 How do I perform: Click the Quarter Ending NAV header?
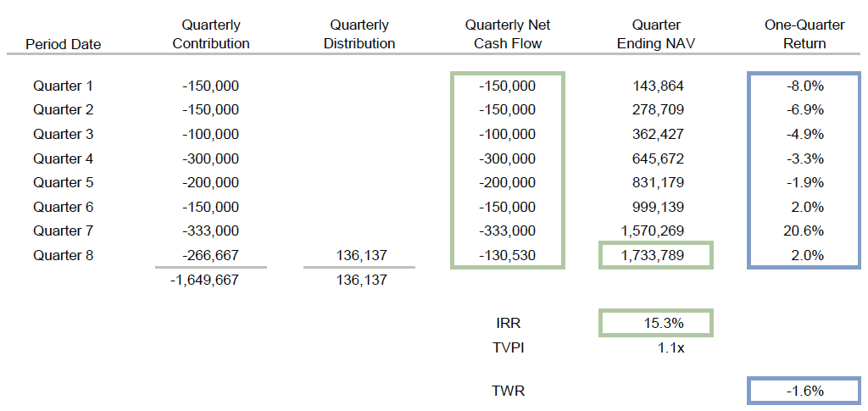point(656,35)
